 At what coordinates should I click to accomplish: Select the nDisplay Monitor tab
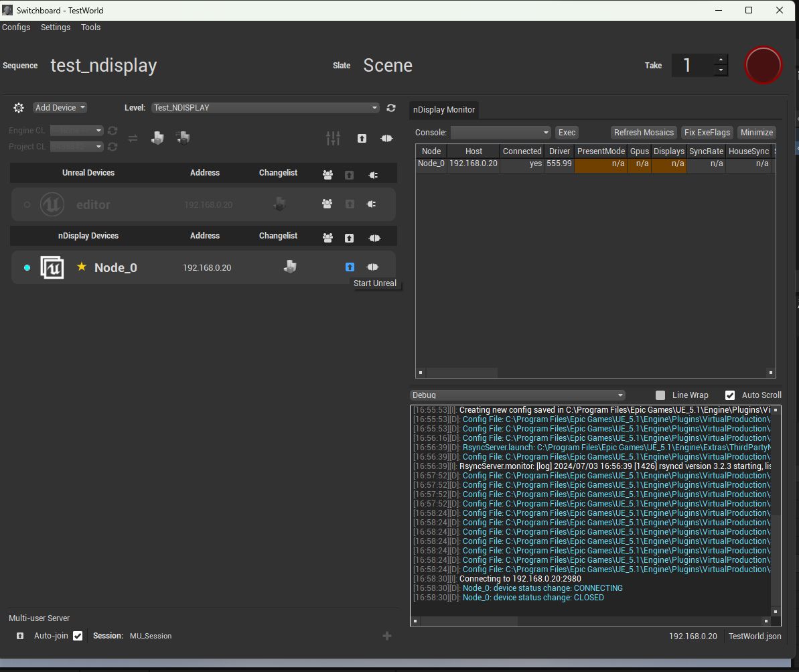point(444,110)
